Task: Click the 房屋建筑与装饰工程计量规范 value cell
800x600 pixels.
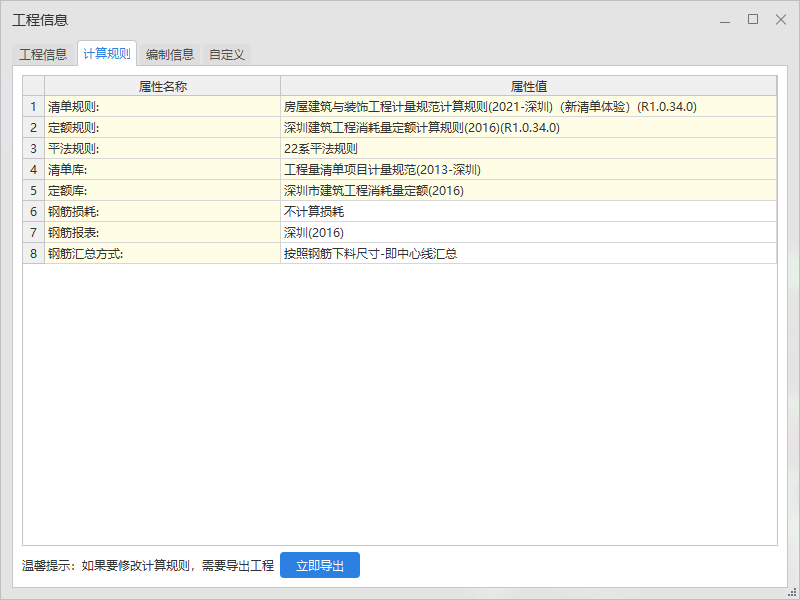Action: (529, 107)
